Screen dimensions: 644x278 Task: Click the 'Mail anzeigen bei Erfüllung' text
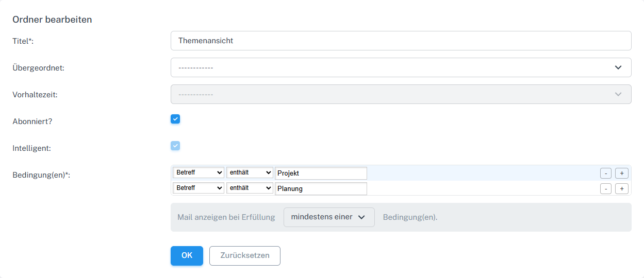[226, 217]
